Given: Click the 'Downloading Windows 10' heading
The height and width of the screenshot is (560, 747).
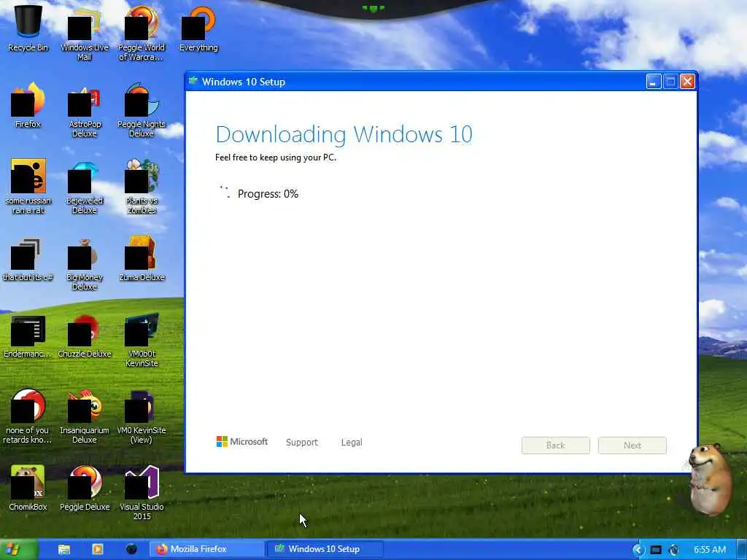Looking at the screenshot, I should pos(344,134).
